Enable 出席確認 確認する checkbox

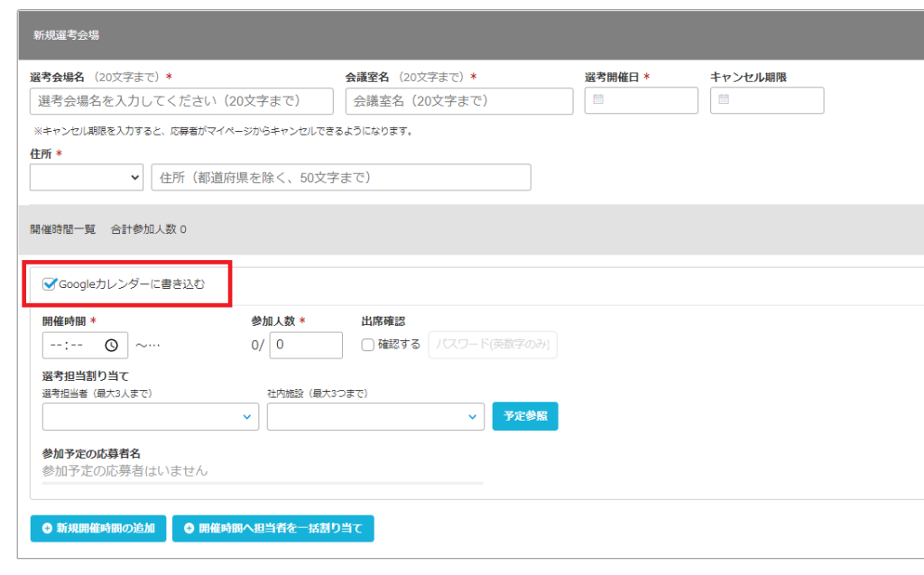click(367, 345)
